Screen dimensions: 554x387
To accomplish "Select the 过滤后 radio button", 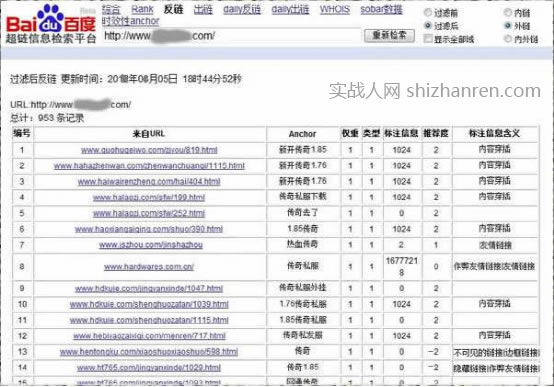I will pos(428,25).
